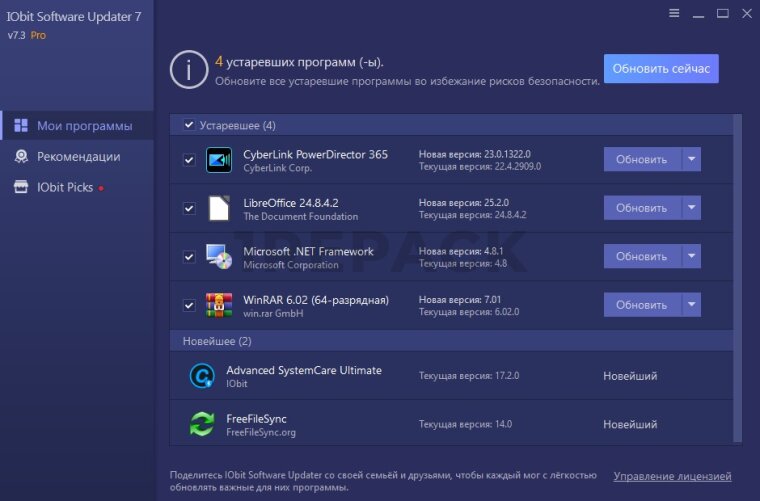Click the Advanced SystemCare Ultimate icon
Screen dimensions: 760x501
pyautogui.click(x=202, y=376)
